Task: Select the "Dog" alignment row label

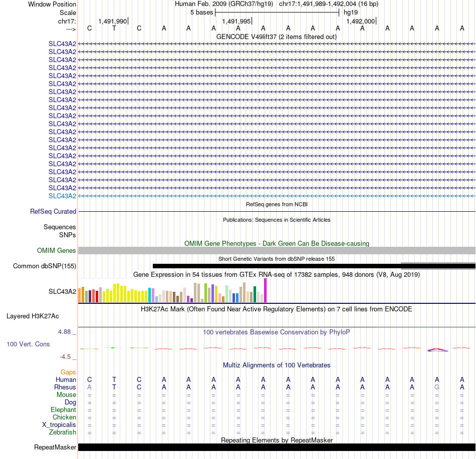Action: [x=70, y=402]
